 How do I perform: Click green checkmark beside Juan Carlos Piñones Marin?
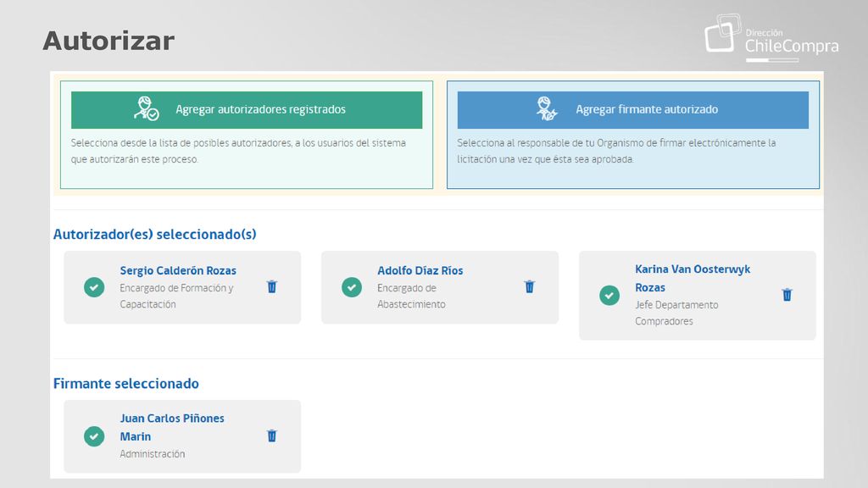coord(94,436)
